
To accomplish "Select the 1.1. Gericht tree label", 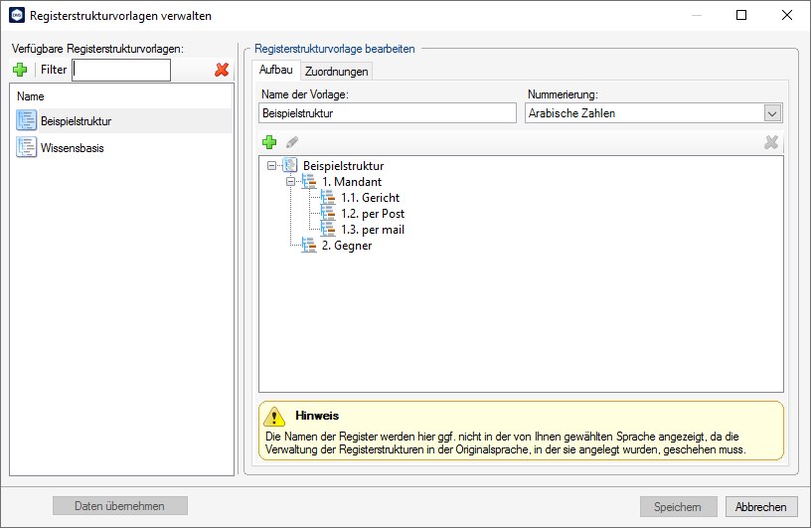I will [x=371, y=198].
